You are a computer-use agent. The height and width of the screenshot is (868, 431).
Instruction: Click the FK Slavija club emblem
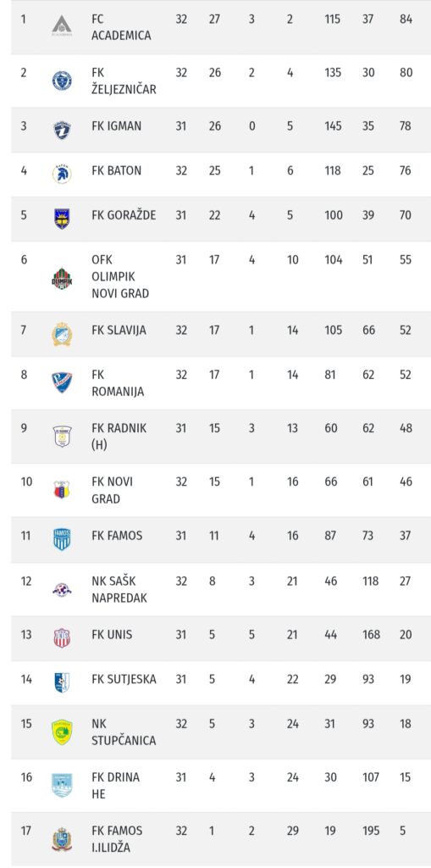[x=62, y=334]
